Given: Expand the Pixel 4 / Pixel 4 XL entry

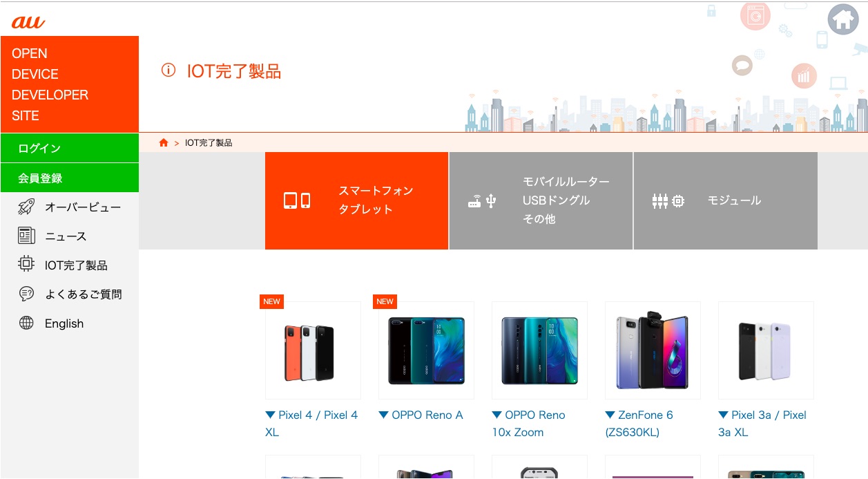Looking at the screenshot, I should click(x=312, y=424).
